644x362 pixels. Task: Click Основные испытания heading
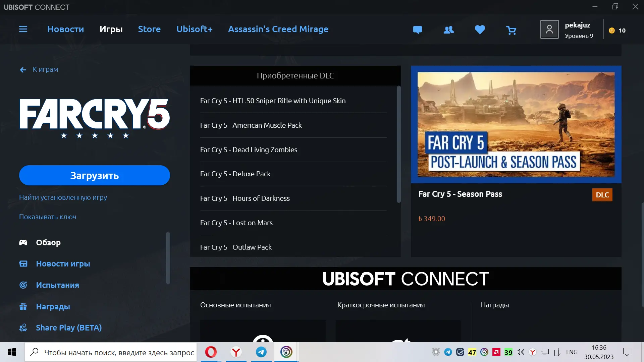[235, 305]
